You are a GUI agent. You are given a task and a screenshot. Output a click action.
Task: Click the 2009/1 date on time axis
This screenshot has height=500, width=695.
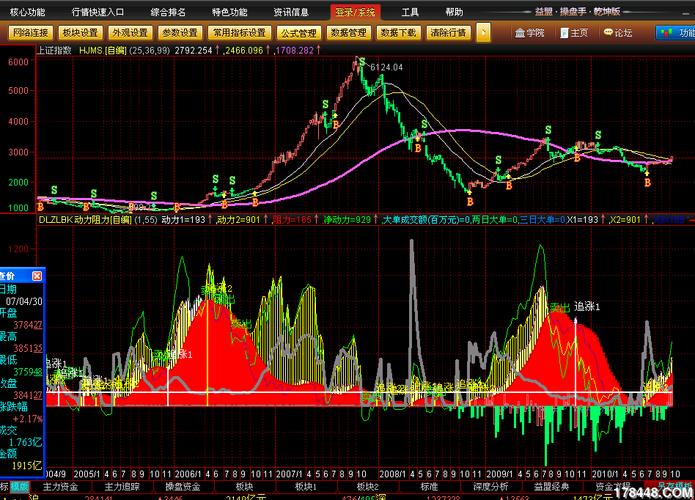click(500, 473)
